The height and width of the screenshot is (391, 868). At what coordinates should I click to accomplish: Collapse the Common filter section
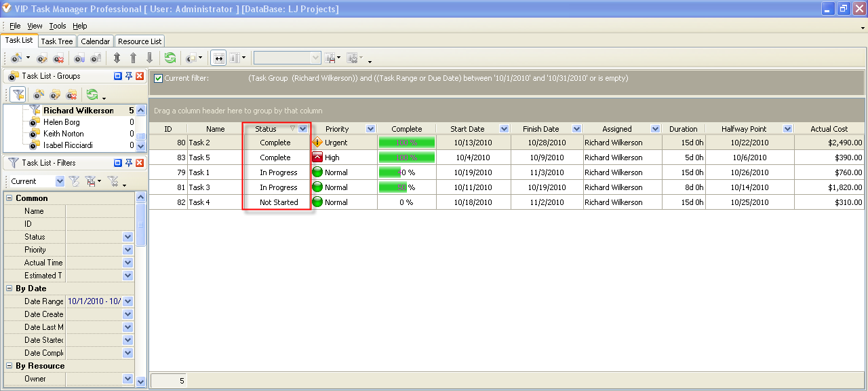9,198
